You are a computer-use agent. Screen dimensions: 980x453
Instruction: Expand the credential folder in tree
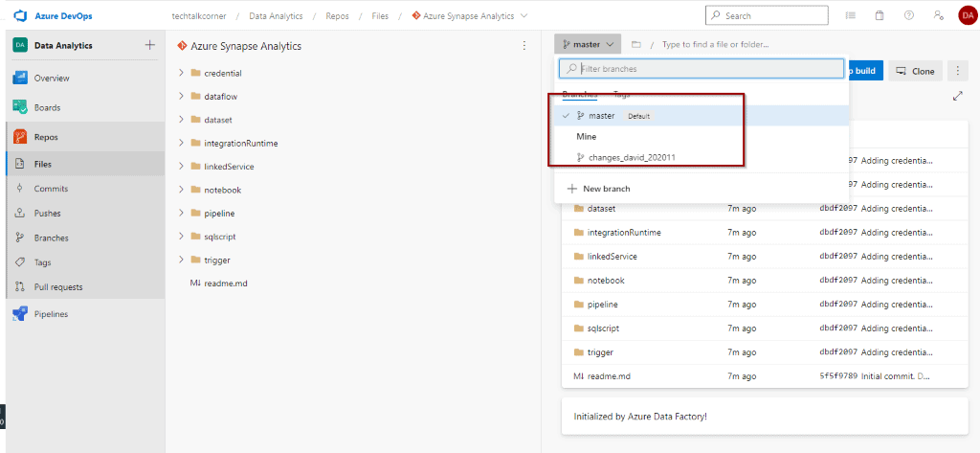[181, 73]
